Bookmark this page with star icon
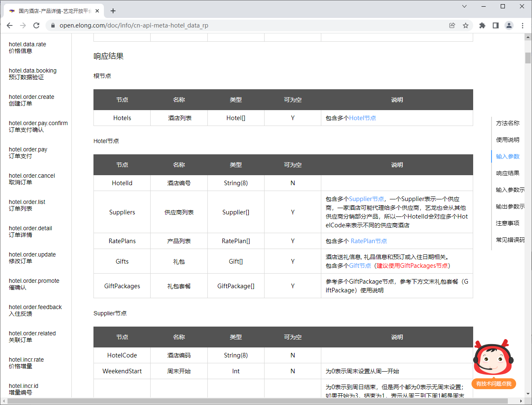532x405 pixels. pyautogui.click(x=466, y=25)
